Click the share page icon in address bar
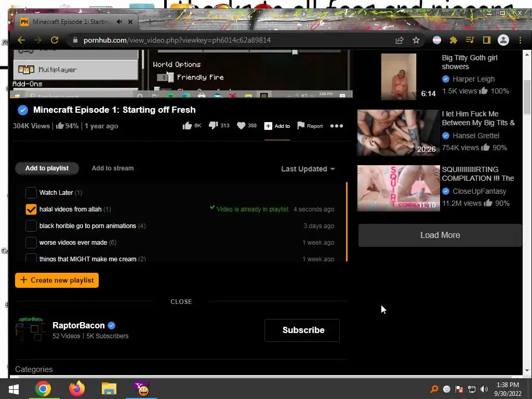This screenshot has width=532, height=399. pos(400,40)
